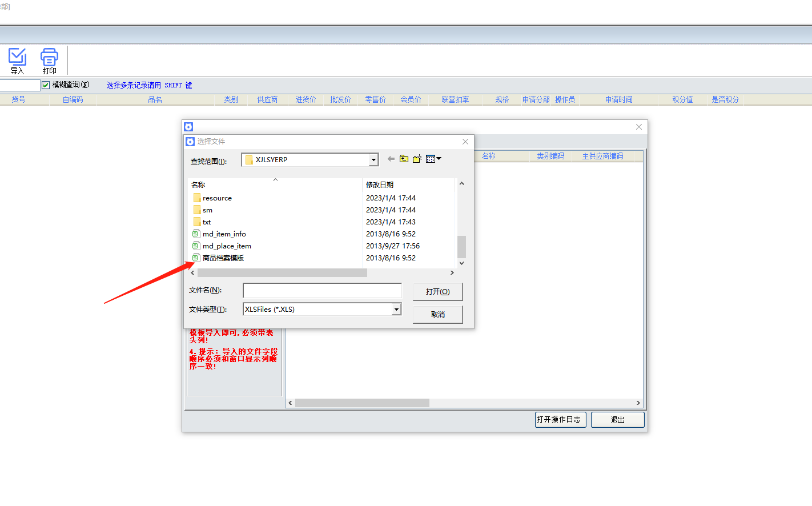Click the 是否积分 column header
The image size is (812, 506).
pyautogui.click(x=725, y=99)
